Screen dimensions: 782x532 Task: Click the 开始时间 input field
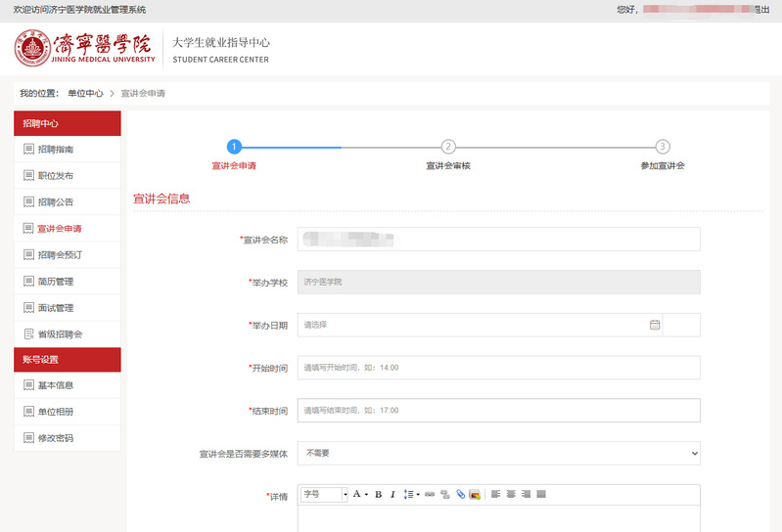[498, 368]
